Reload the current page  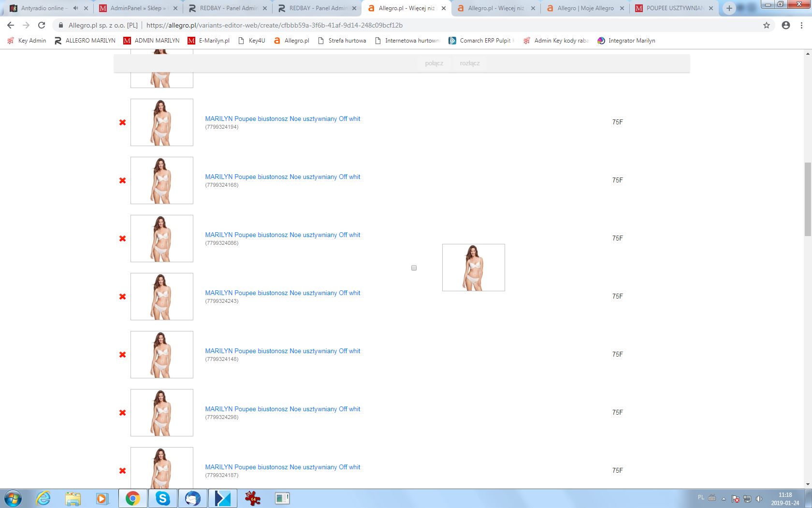42,25
